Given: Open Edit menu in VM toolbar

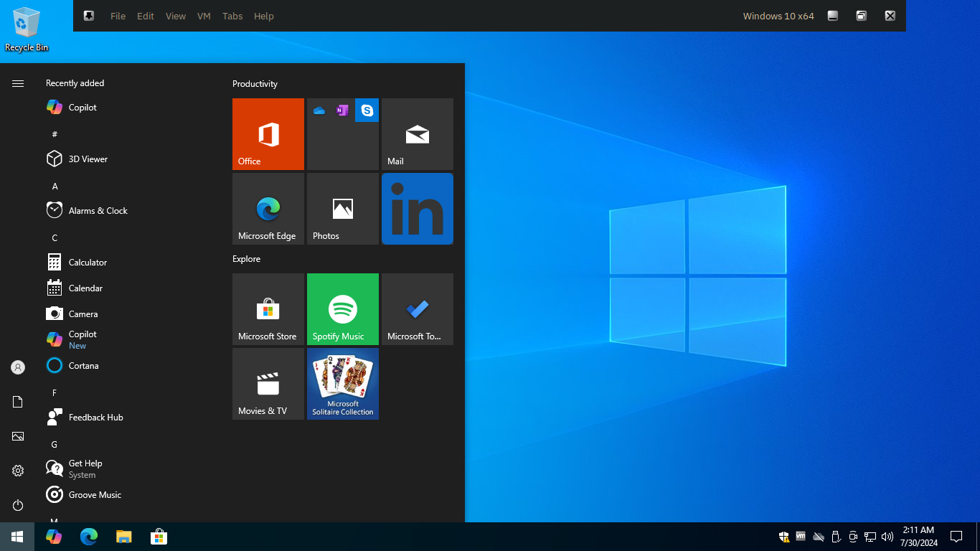Looking at the screenshot, I should pos(146,16).
